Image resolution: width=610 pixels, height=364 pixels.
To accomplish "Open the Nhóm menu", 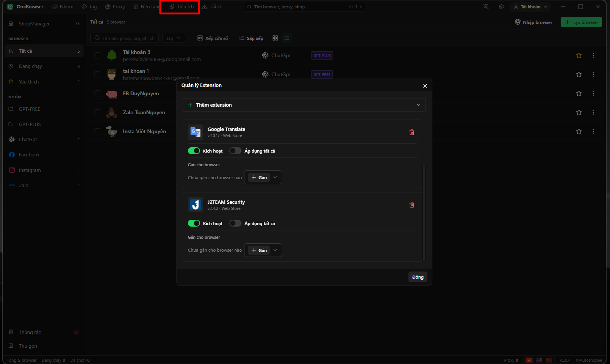I will coord(63,7).
